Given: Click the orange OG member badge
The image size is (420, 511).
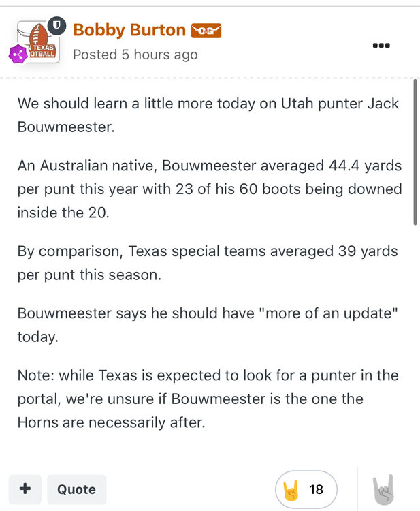Looking at the screenshot, I should (x=206, y=31).
